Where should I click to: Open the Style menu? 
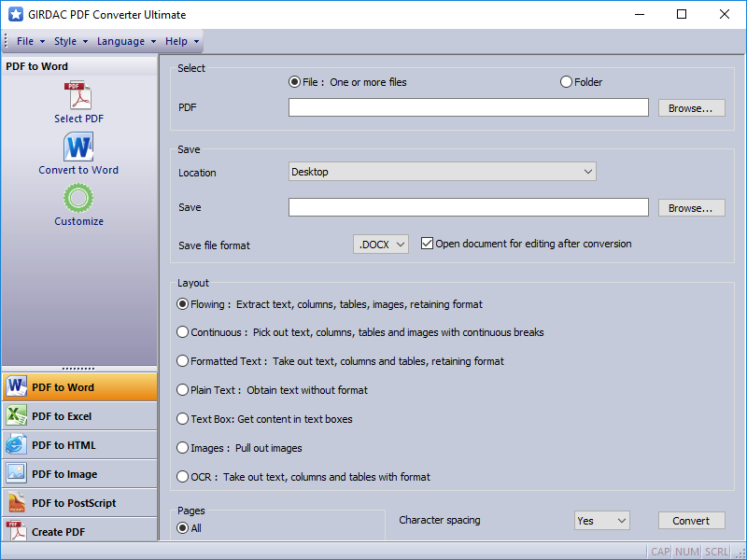click(x=71, y=41)
